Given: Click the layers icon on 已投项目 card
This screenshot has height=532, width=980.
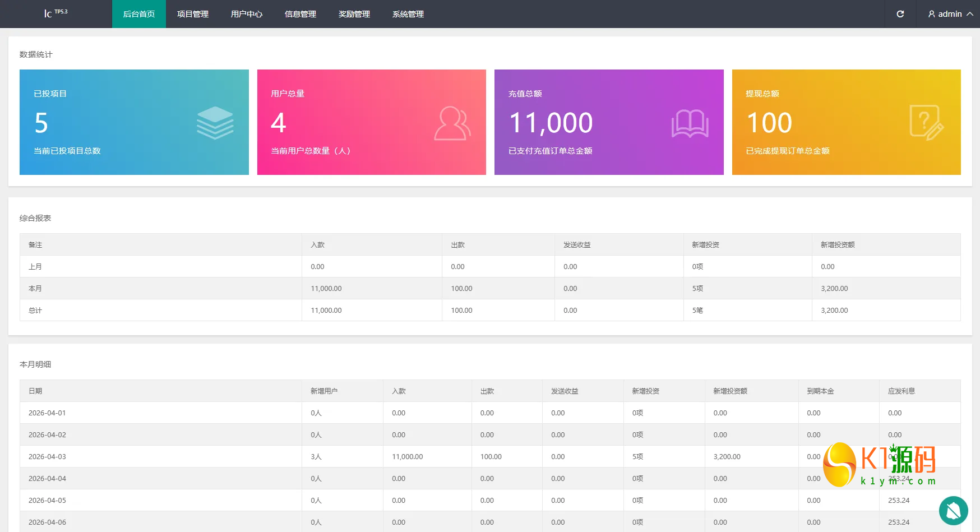Looking at the screenshot, I should click(x=215, y=123).
